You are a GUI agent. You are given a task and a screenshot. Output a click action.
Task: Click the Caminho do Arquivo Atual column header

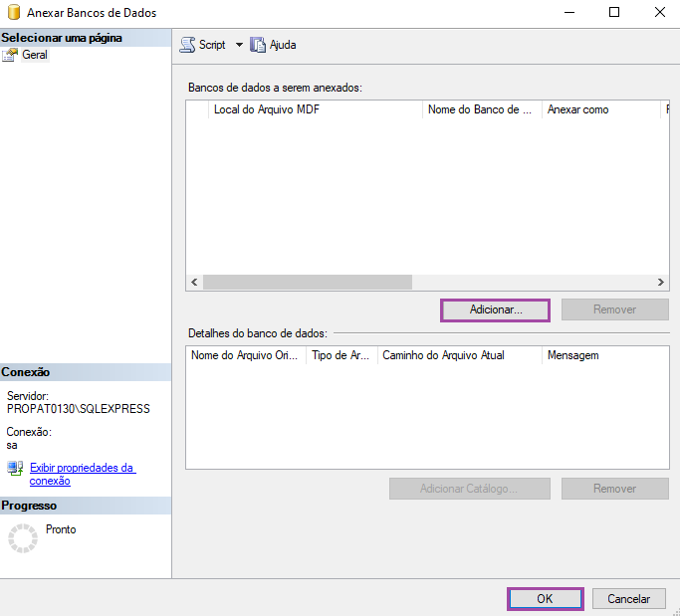460,355
